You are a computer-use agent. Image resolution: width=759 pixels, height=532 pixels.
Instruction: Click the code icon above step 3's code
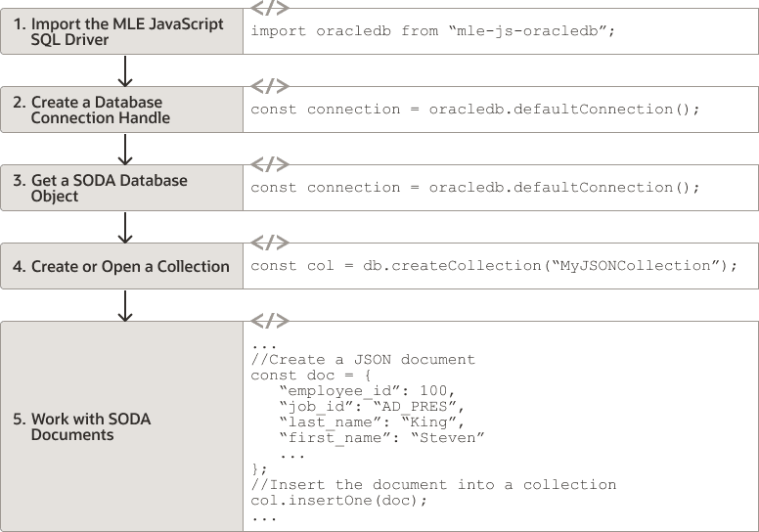pos(270,163)
